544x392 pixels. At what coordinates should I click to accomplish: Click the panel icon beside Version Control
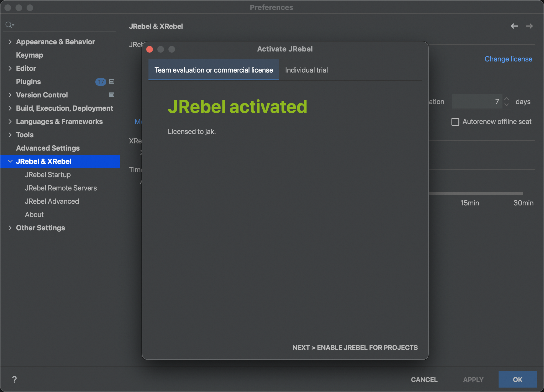coord(111,95)
